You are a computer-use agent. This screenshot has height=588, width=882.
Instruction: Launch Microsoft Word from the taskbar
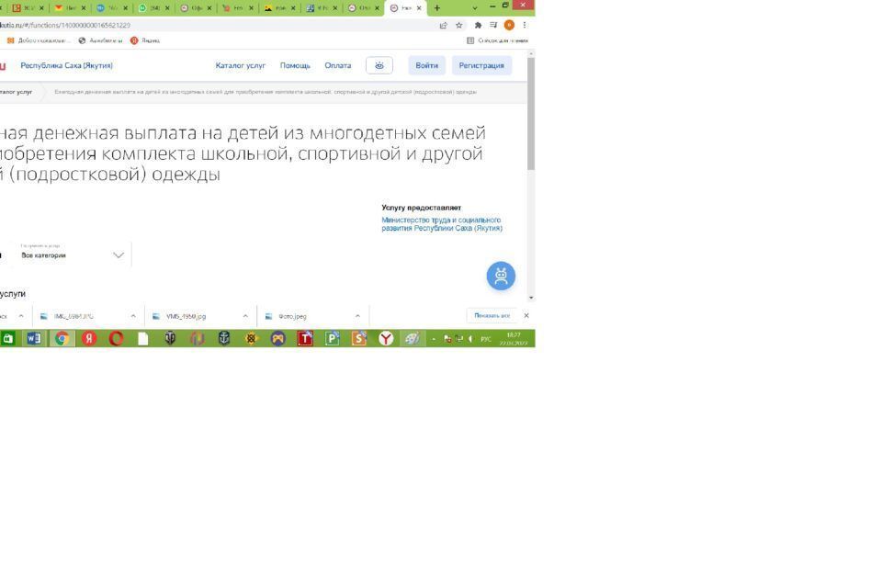coord(34,338)
